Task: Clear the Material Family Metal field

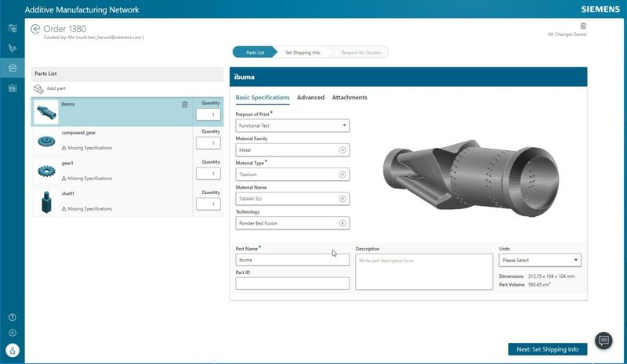Action: 342,150
